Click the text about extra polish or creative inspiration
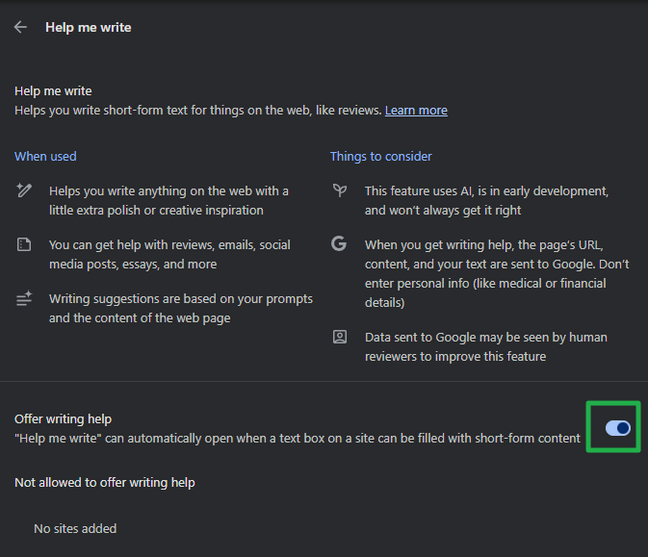The image size is (648, 557). click(x=168, y=200)
